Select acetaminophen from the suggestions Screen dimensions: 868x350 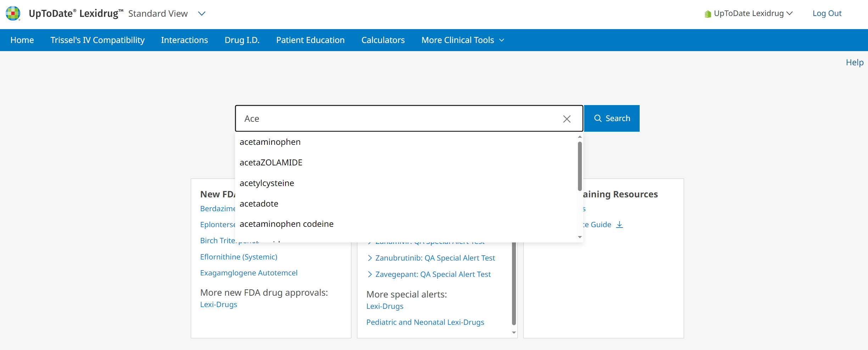click(270, 142)
